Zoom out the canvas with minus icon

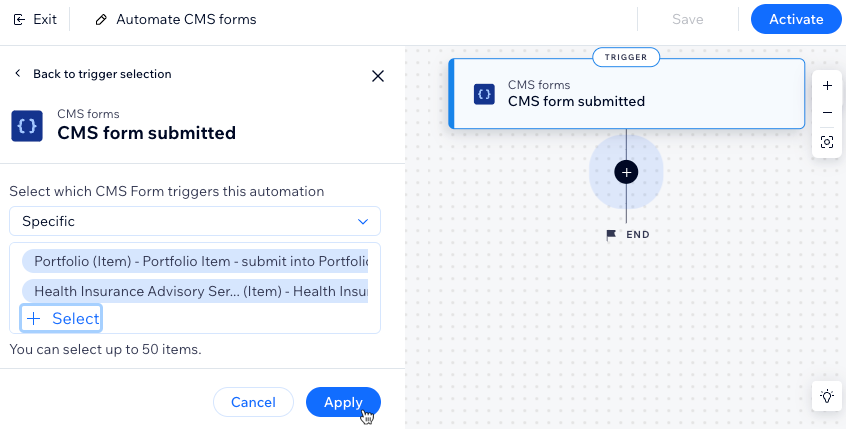827,113
